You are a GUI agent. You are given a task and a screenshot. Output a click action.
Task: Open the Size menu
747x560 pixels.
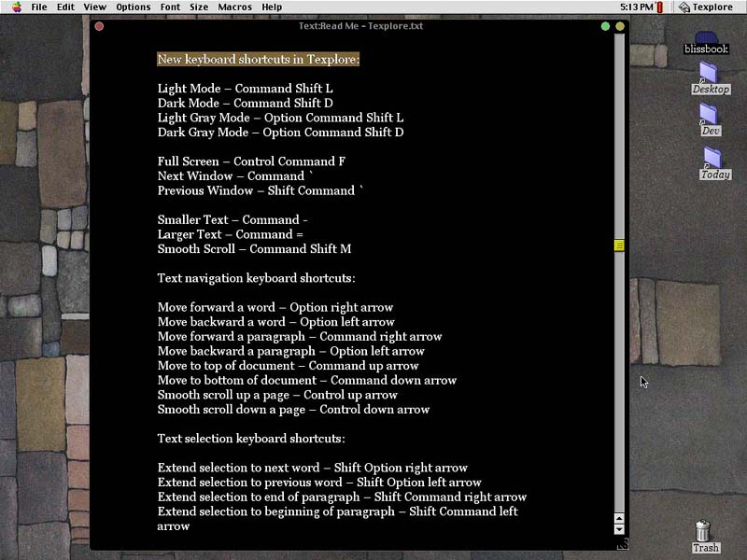199,7
